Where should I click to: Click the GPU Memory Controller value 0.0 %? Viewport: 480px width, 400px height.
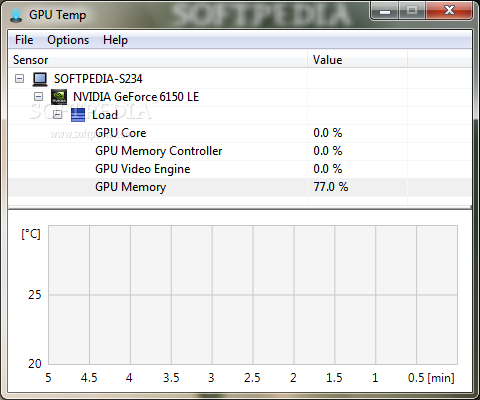[328, 151]
